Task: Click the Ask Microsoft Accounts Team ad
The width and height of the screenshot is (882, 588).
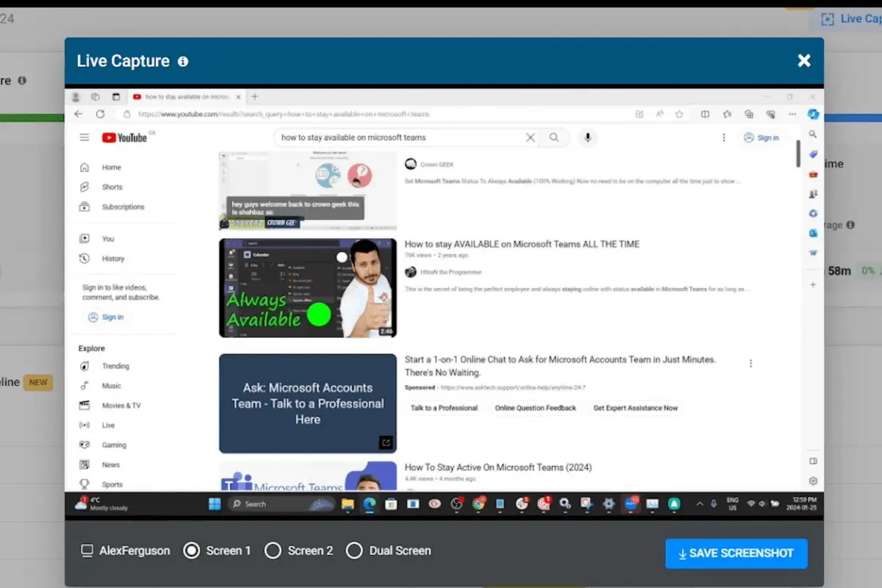Action: [x=307, y=404]
